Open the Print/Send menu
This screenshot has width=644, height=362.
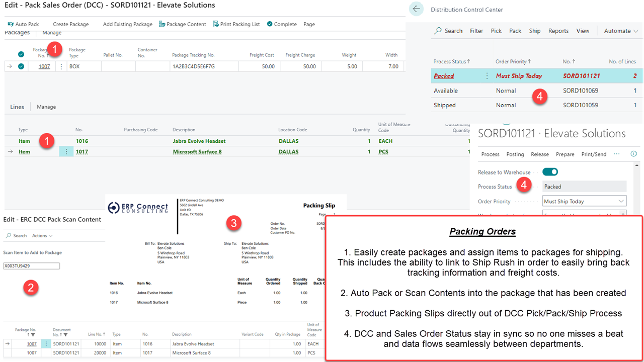coord(594,154)
